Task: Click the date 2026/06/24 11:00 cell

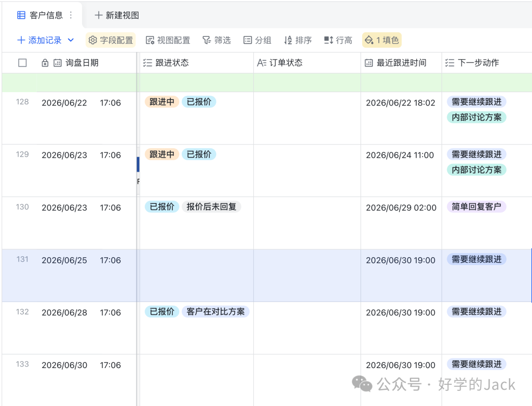Action: [x=401, y=171]
